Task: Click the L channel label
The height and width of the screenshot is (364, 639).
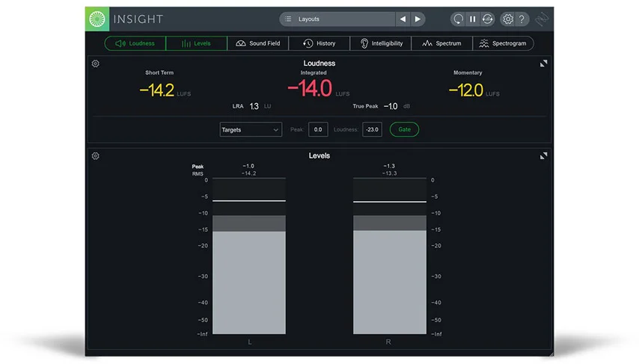Action: 249,342
